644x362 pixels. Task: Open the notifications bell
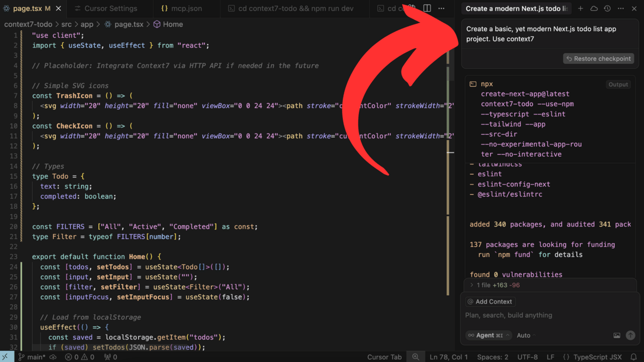coord(634,357)
